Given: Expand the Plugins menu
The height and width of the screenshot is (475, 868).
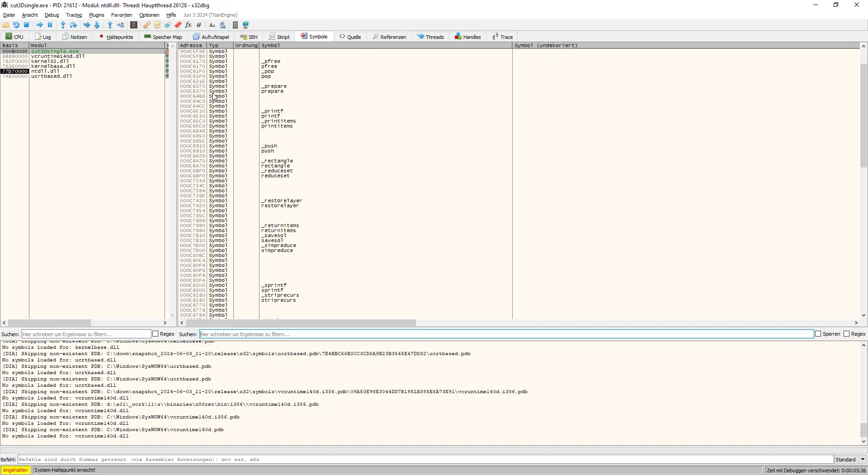Looking at the screenshot, I should pos(96,15).
